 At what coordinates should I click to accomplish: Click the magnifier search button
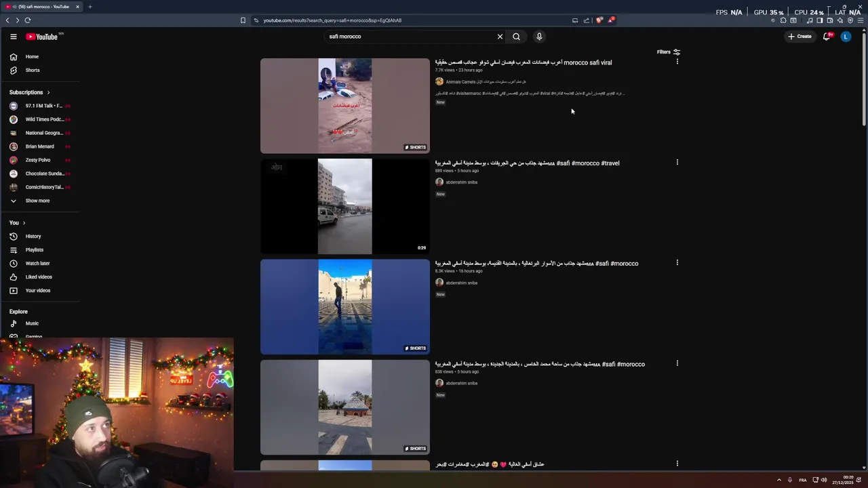point(516,37)
